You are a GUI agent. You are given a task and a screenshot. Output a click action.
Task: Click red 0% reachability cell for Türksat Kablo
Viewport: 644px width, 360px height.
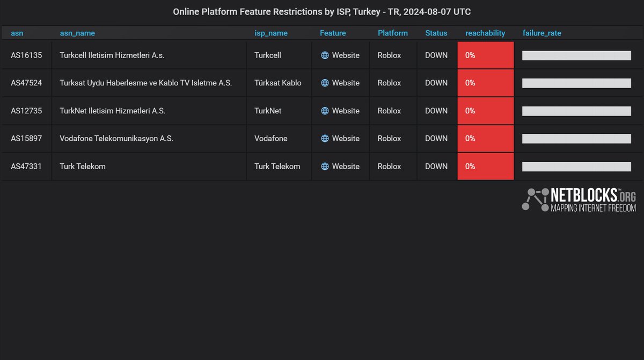[486, 83]
